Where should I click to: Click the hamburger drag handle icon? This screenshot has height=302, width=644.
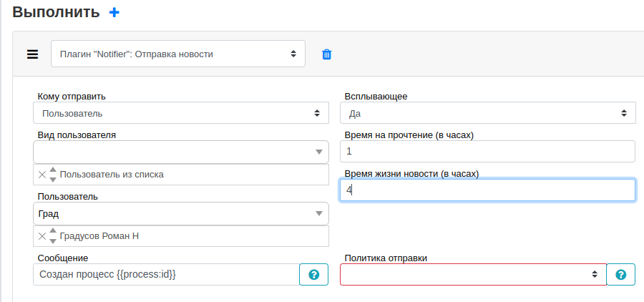click(32, 54)
